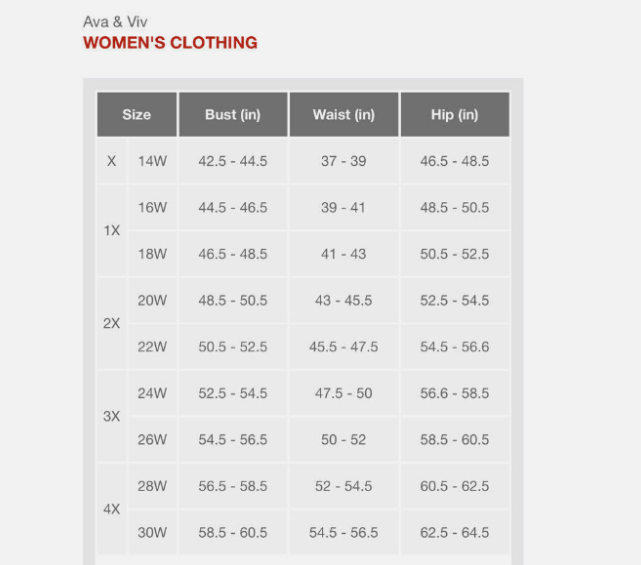Click the 14W size cell

tap(152, 161)
